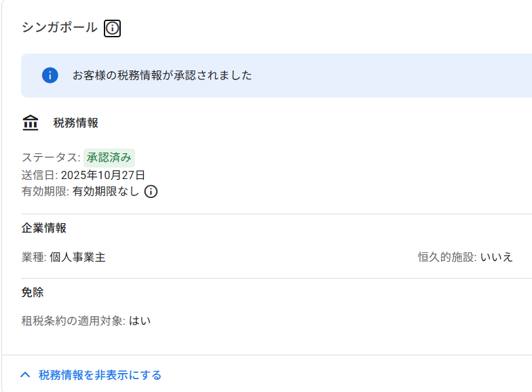Click the 企業情報 section heading
The height and width of the screenshot is (392, 532).
[44, 228]
